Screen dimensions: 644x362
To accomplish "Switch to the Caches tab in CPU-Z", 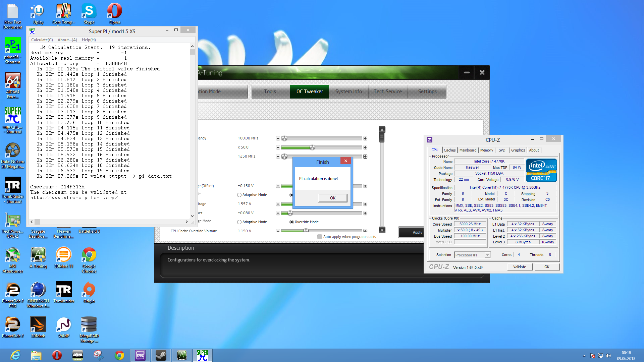I will coord(449,150).
